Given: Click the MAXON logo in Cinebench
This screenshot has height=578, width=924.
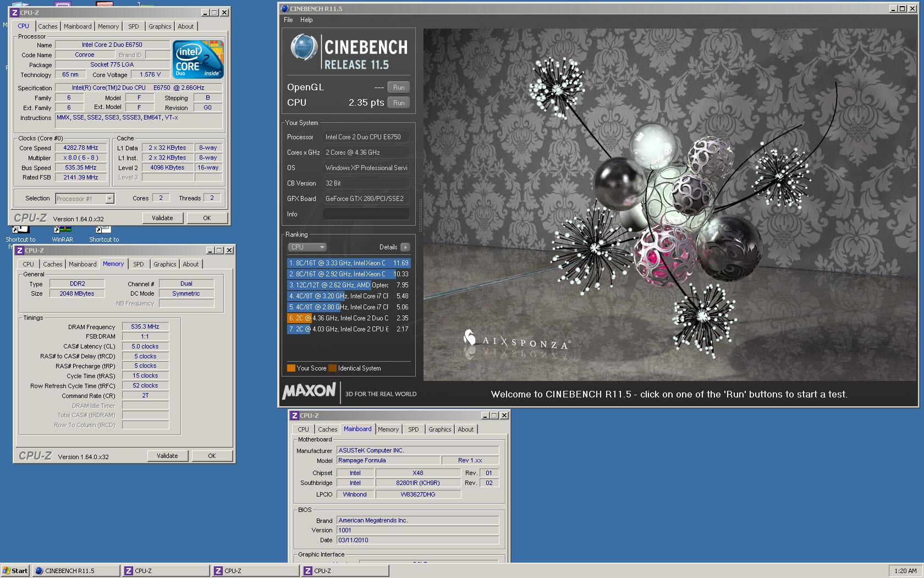Looking at the screenshot, I should [309, 391].
